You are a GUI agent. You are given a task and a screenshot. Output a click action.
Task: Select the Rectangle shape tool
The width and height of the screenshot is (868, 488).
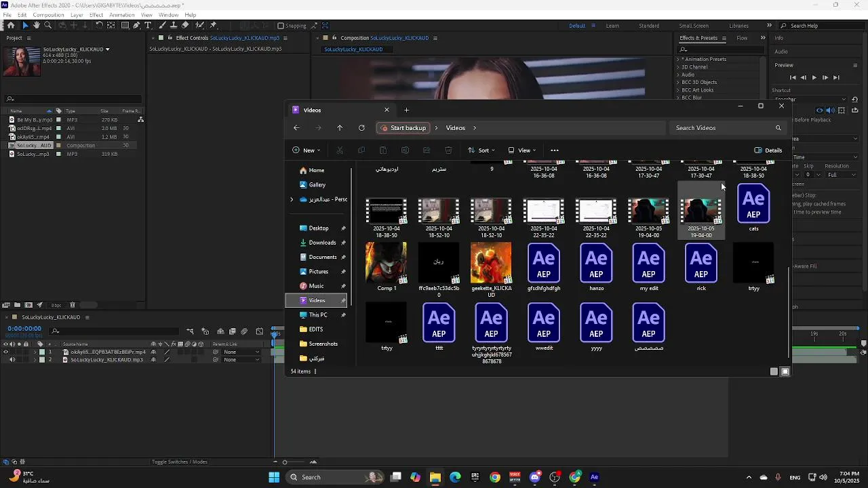[x=125, y=25]
